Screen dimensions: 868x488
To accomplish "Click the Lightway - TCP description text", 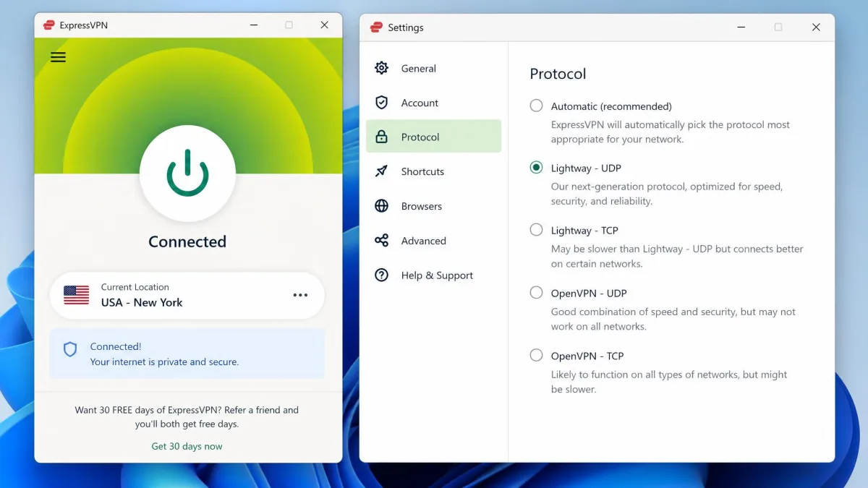I will (x=677, y=256).
